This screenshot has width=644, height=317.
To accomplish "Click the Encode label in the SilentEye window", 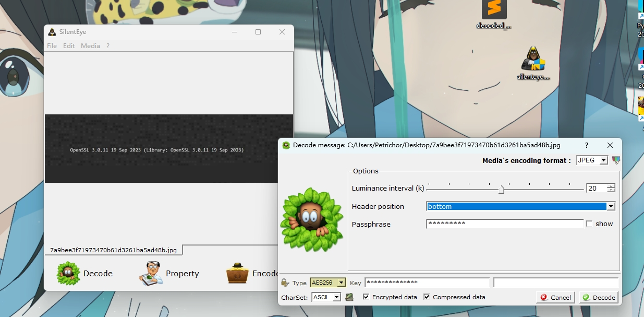I will click(266, 273).
